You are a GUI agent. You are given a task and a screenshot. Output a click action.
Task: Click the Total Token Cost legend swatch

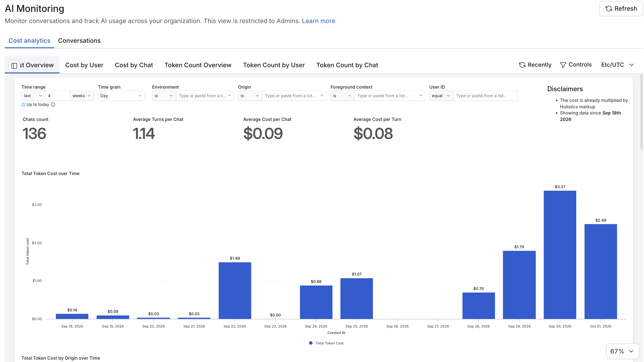coord(311,343)
